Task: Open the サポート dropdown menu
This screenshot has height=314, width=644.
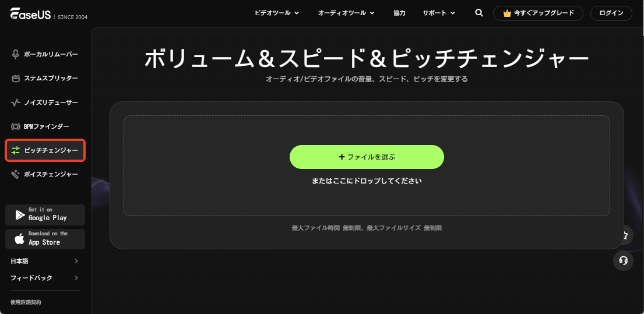Action: point(439,13)
